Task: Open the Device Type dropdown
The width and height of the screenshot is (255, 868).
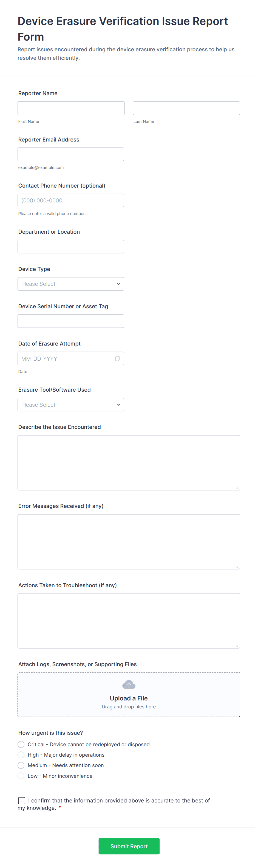Action: (71, 284)
